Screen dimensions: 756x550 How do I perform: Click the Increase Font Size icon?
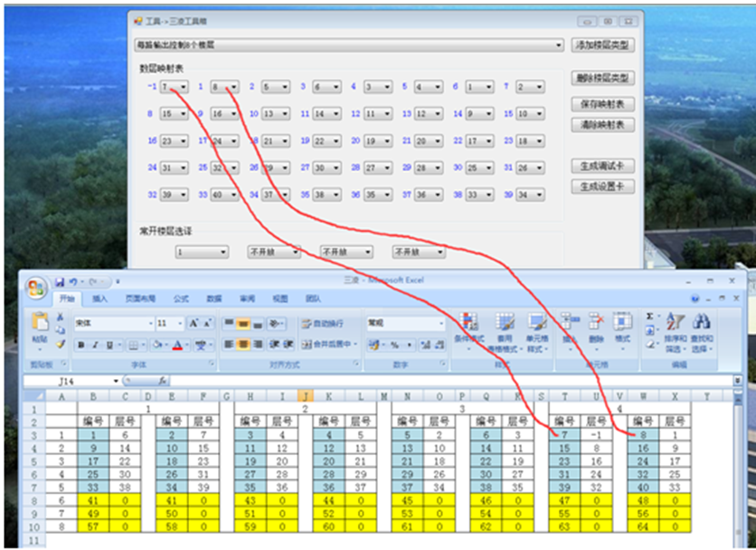(194, 323)
